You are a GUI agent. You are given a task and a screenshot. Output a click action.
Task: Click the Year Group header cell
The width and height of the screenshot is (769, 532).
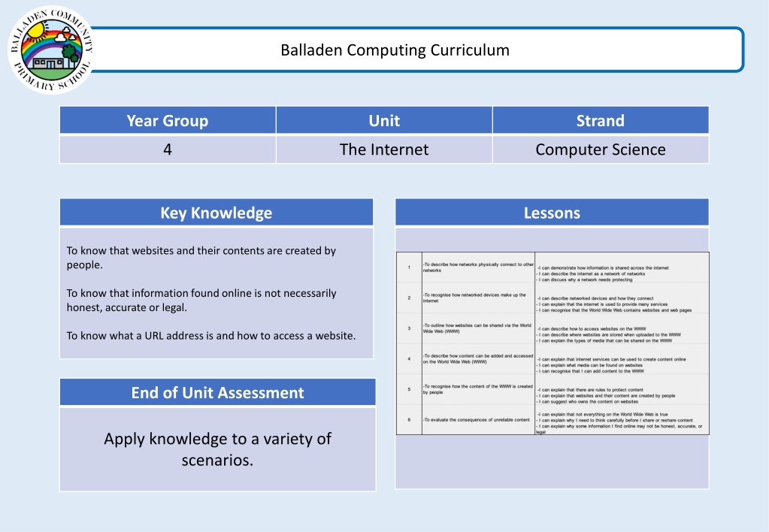pos(168,121)
